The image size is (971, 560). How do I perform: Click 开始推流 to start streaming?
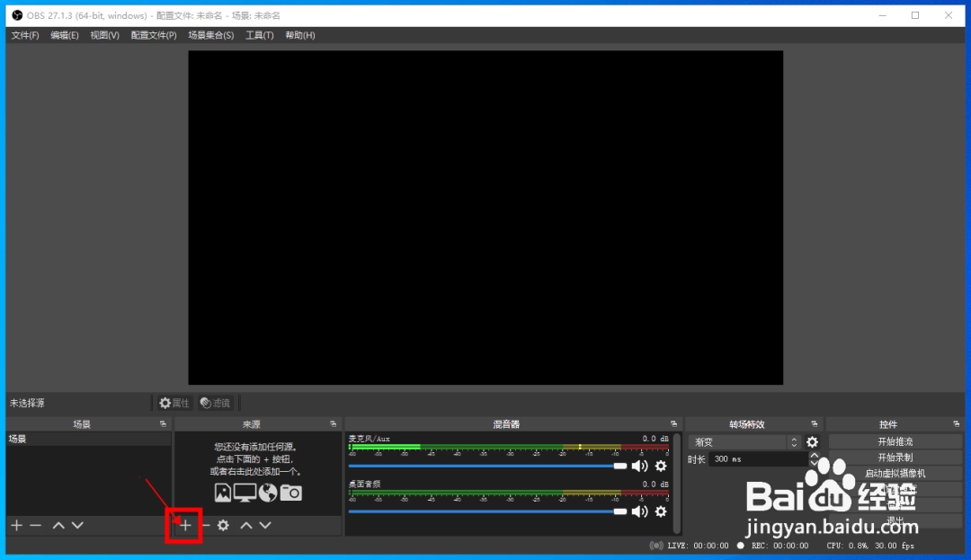tap(895, 441)
